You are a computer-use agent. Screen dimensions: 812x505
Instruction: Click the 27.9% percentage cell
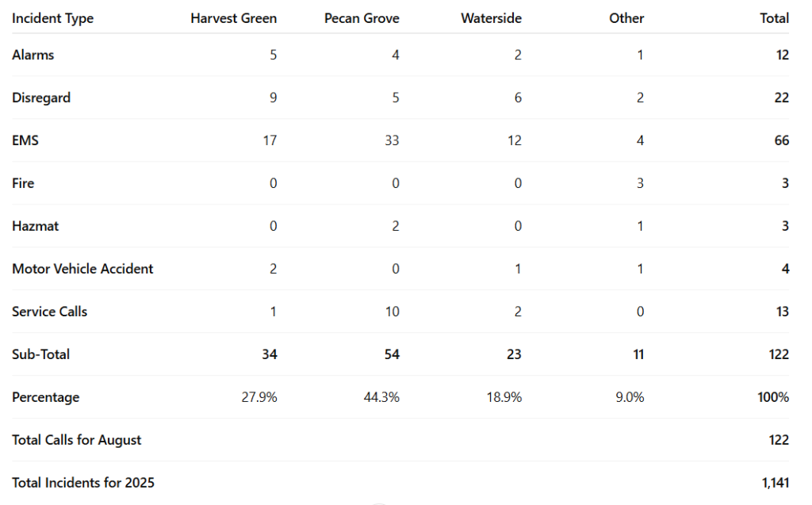pos(259,397)
